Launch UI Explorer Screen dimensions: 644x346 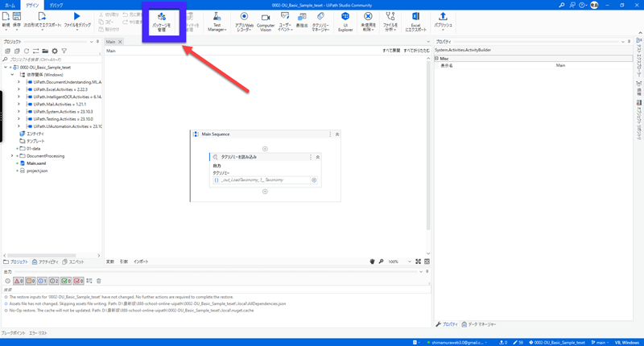[345, 22]
